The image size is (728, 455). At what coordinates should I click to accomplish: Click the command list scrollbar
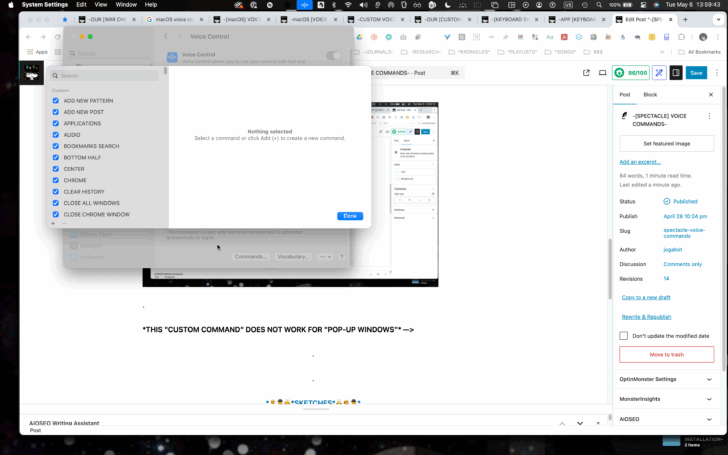165,71
